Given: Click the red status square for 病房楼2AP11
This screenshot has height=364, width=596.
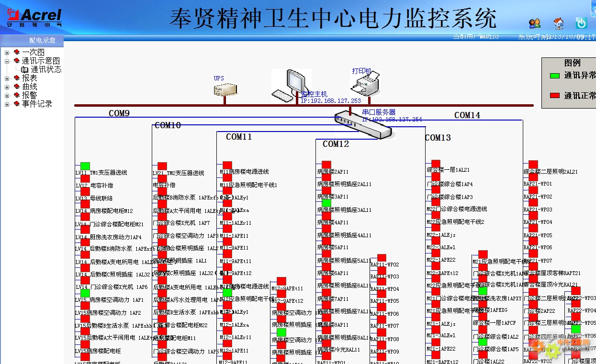Looking at the screenshot, I should pyautogui.click(x=326, y=165).
